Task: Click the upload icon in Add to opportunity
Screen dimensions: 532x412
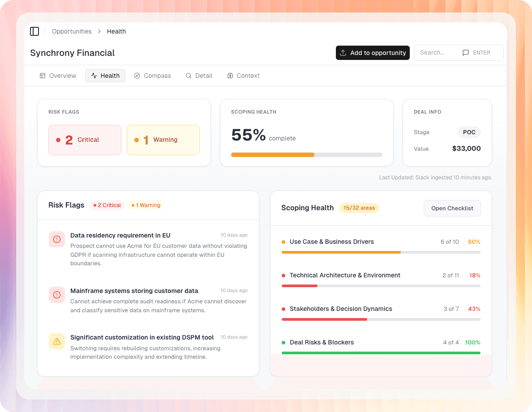Action: tap(343, 53)
